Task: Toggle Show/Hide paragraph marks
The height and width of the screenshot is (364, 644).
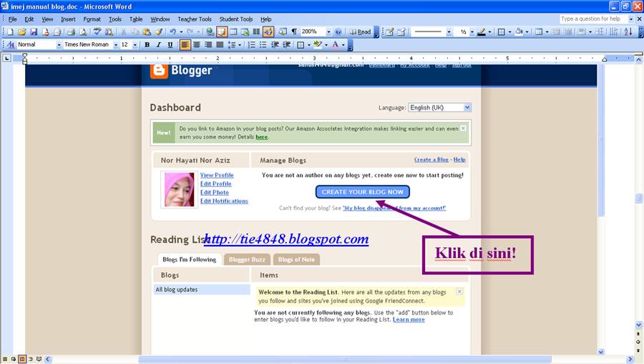Action: tap(294, 32)
